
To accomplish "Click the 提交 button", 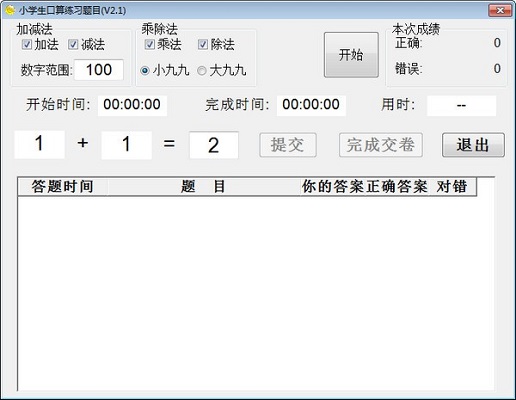I will (x=288, y=145).
